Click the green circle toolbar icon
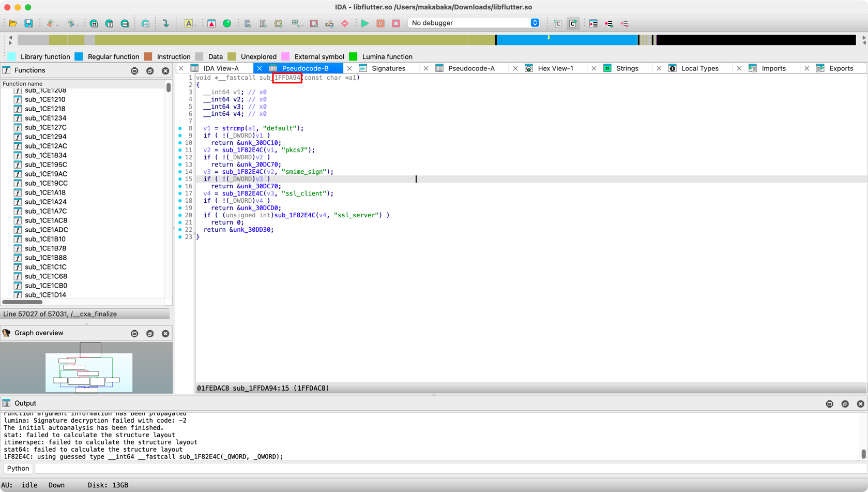This screenshot has width=868, height=492. coord(227,23)
